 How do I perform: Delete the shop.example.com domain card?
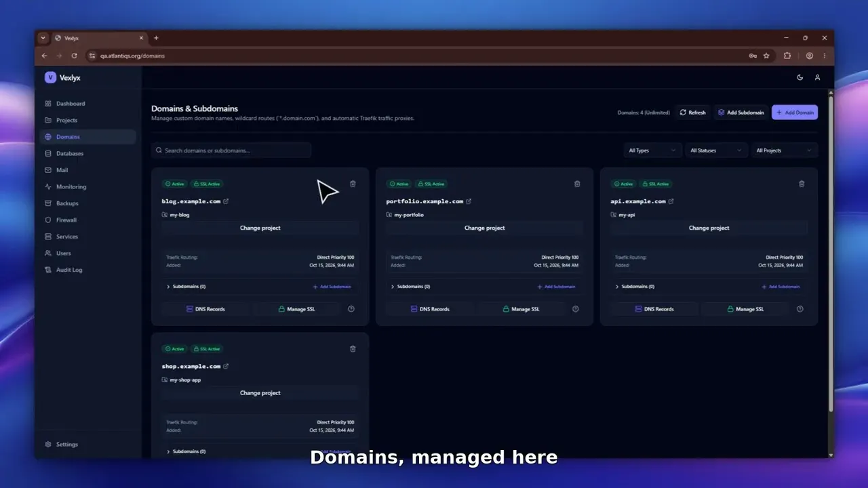[x=353, y=348]
